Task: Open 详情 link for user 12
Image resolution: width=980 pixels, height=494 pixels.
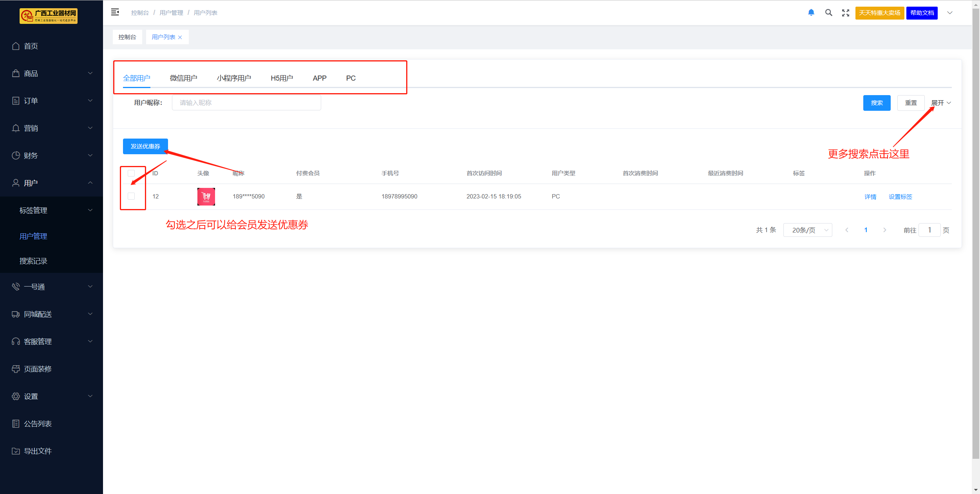Action: click(870, 197)
